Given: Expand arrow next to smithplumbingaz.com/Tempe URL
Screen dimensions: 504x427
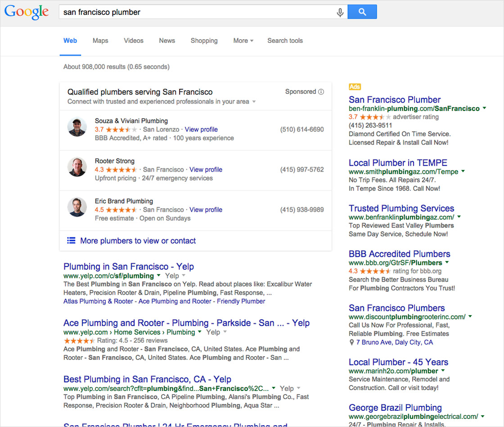Looking at the screenshot, I should [x=463, y=171].
